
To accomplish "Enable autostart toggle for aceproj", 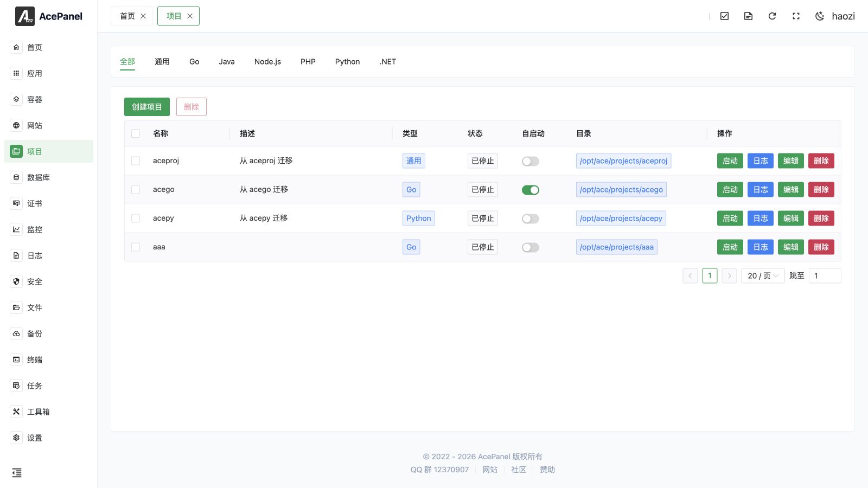I will tap(531, 161).
